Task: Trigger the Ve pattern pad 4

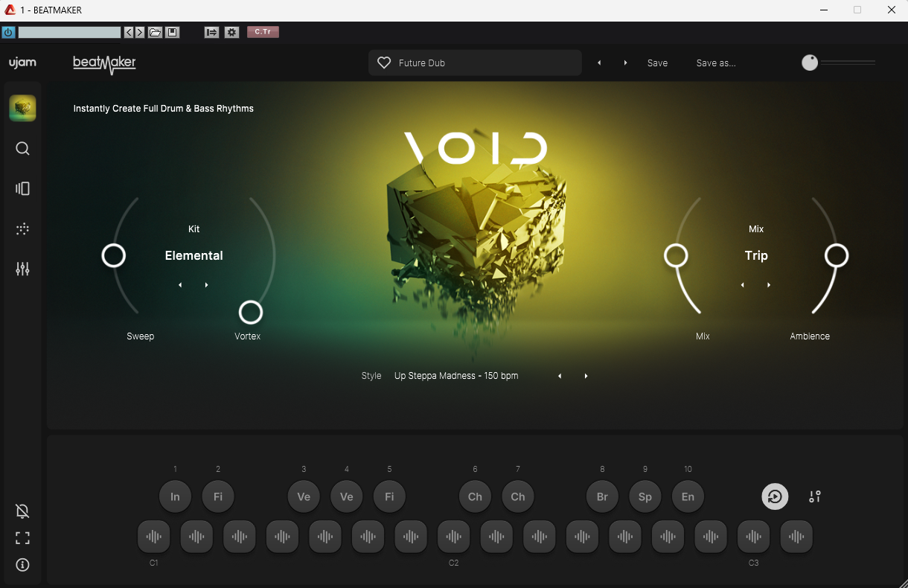Action: [347, 496]
